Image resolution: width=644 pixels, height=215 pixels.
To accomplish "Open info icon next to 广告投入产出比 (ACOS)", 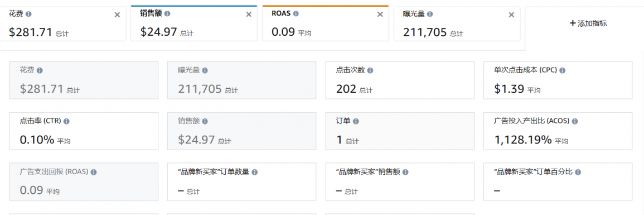I will pos(575,121).
